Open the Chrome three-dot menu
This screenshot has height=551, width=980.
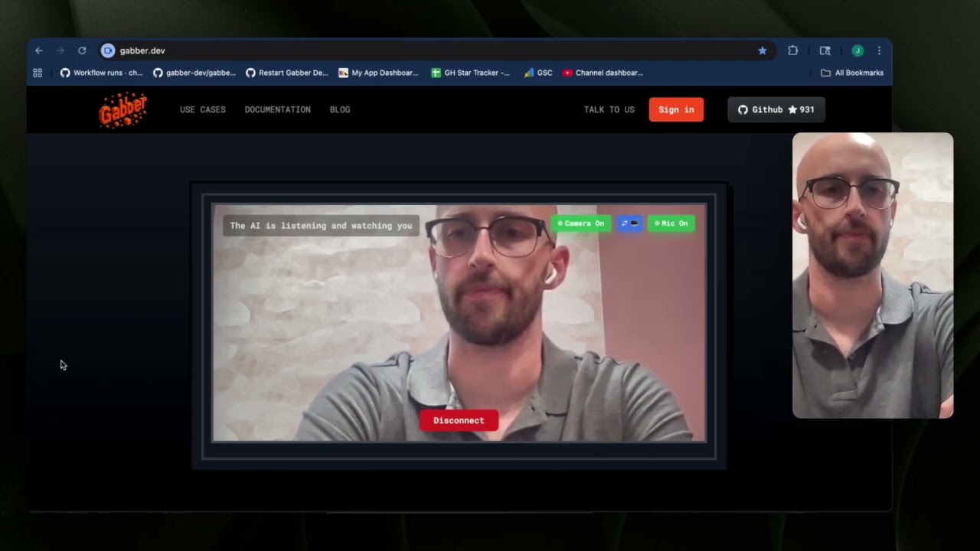pos(879,51)
